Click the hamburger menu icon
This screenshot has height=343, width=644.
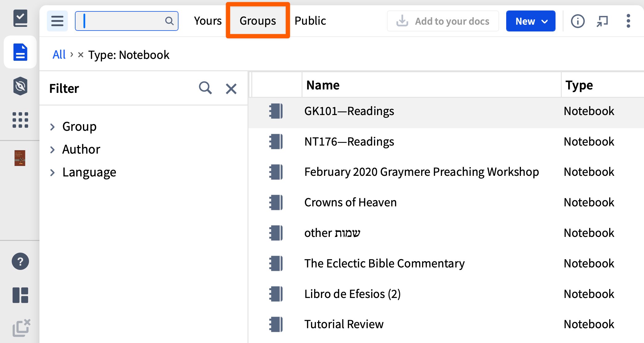click(57, 21)
